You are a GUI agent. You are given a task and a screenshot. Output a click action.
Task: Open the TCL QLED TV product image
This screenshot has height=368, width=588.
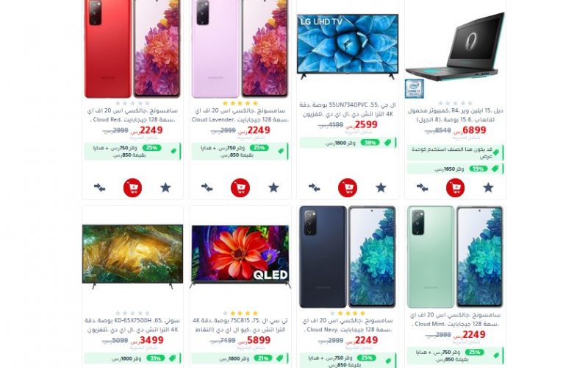pos(240,256)
